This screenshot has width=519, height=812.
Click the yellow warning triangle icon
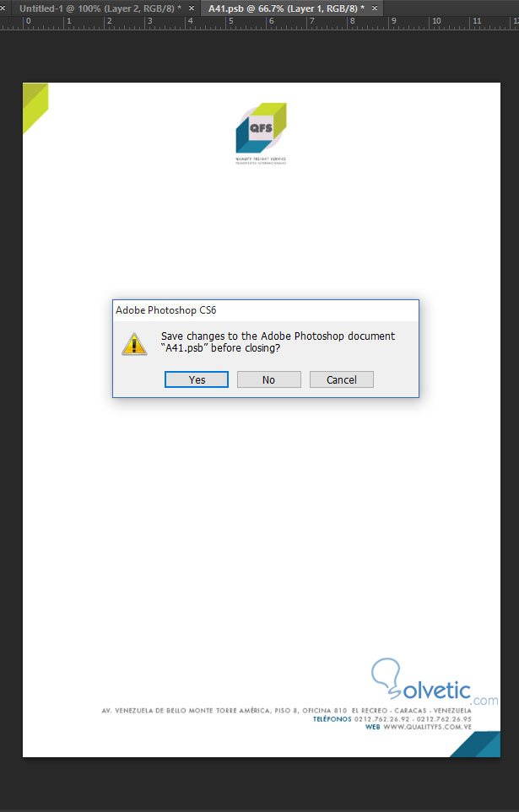[134, 344]
